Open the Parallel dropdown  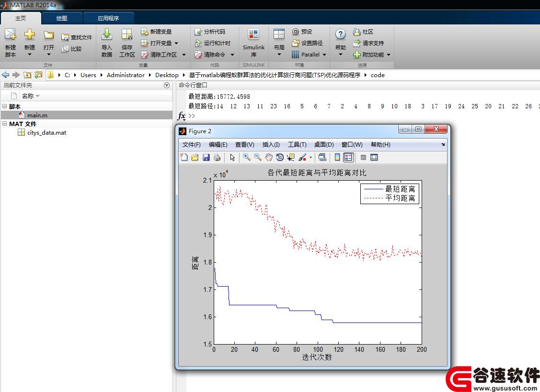click(x=324, y=55)
